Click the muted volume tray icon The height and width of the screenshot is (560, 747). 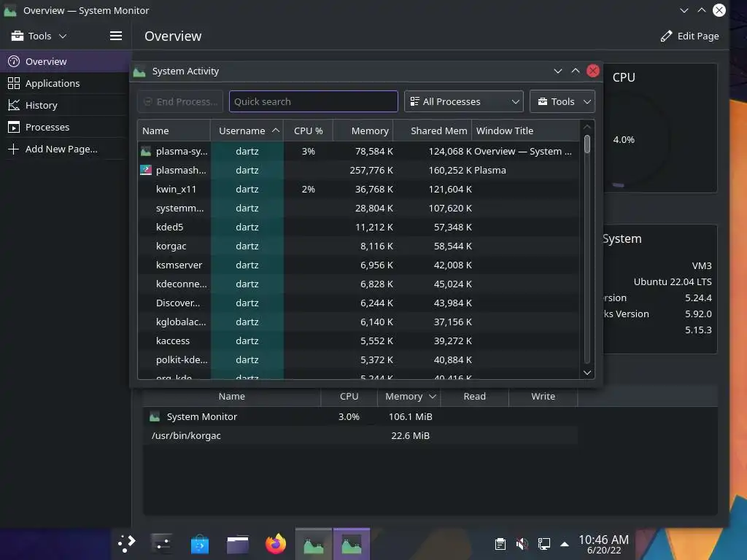(522, 544)
